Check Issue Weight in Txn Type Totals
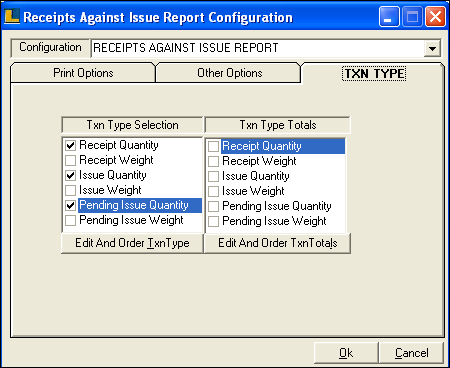 [x=213, y=191]
